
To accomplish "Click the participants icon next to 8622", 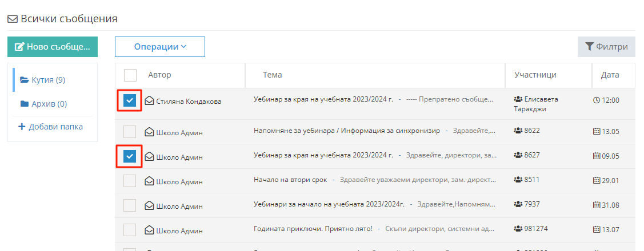I will click(x=518, y=131).
